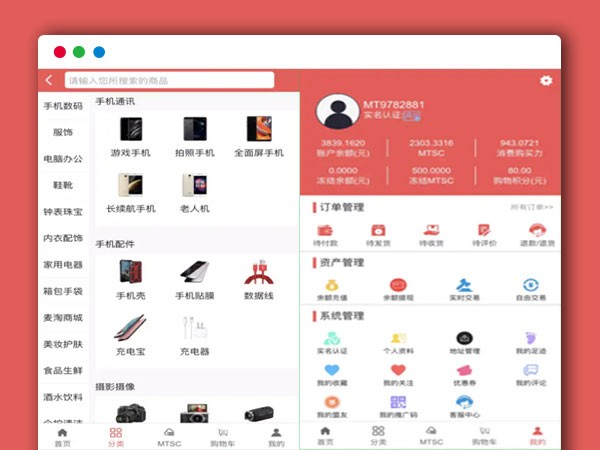Open 我的收藏 favorites heart icon
This screenshot has height=450, width=600.
click(x=330, y=371)
